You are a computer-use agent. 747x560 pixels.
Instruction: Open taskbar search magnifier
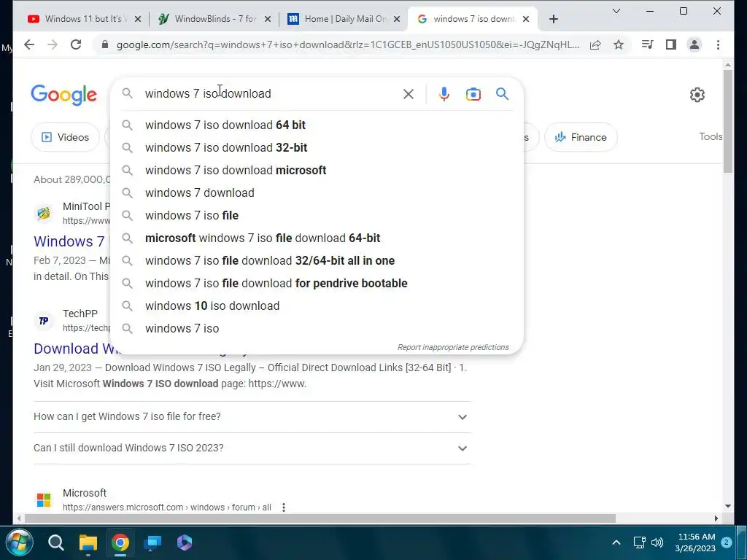tap(55, 542)
